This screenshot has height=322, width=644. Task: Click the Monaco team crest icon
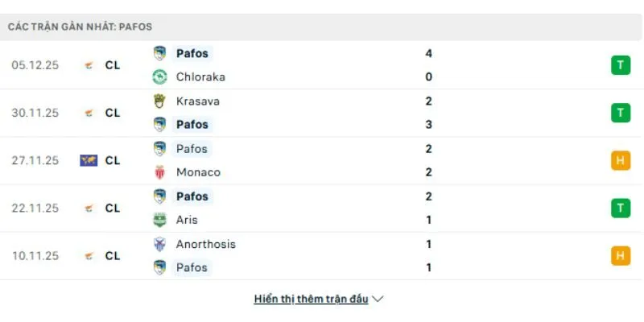(159, 172)
